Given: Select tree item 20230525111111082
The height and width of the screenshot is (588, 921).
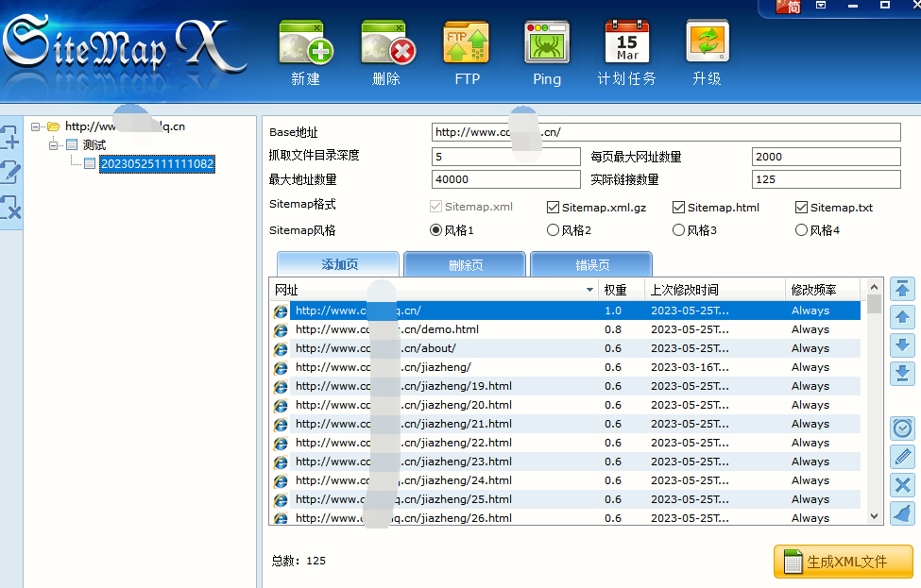Looking at the screenshot, I should (x=157, y=163).
